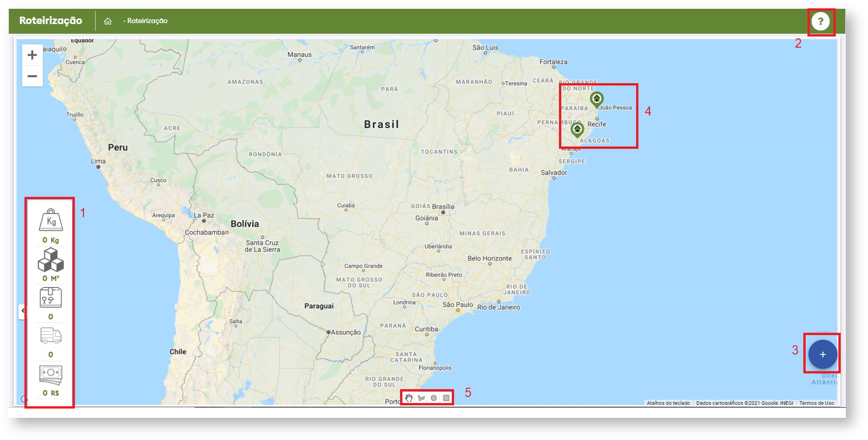Click the 'Arequipa' city label
Image resolution: width=868 pixels, height=440 pixels.
(164, 215)
